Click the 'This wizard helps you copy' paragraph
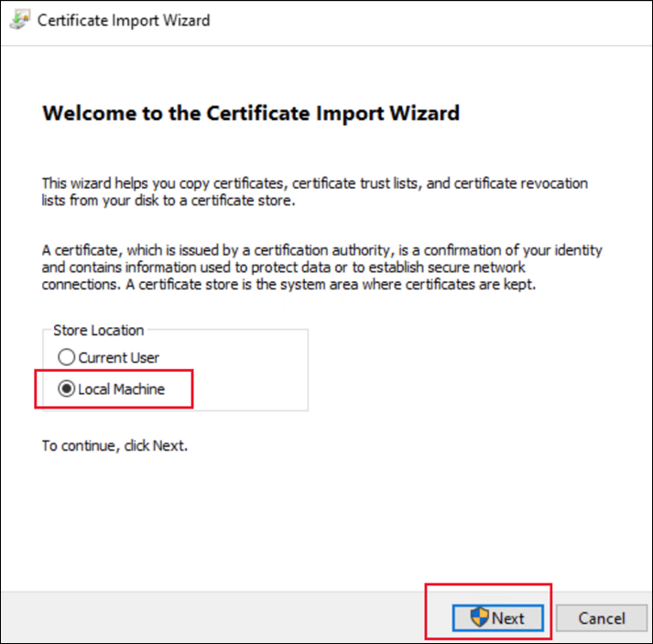 [315, 191]
